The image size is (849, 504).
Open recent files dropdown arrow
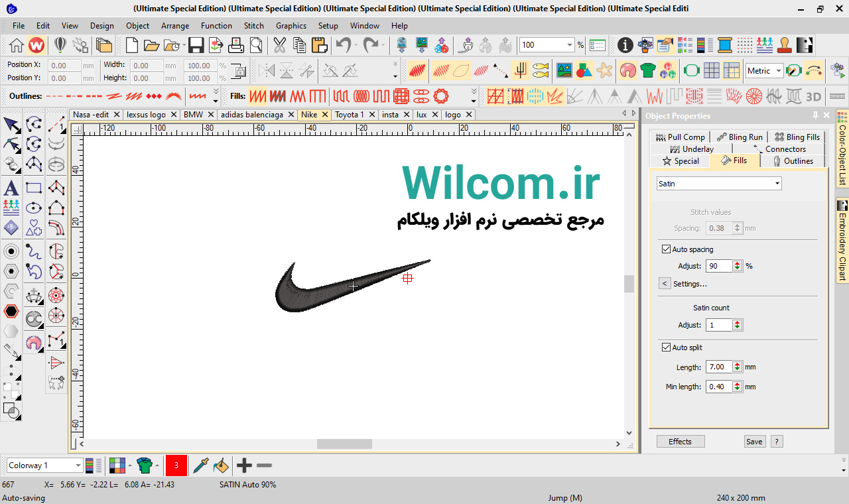pos(182,45)
